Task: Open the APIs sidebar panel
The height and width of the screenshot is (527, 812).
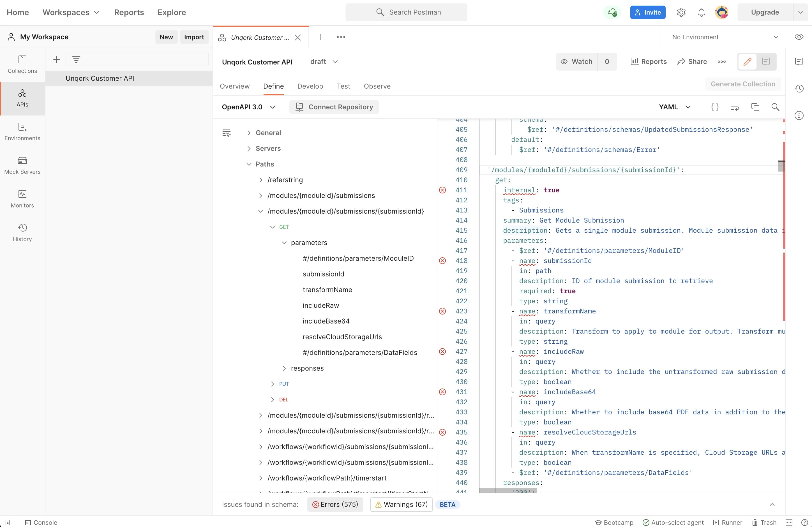Action: pos(22,98)
